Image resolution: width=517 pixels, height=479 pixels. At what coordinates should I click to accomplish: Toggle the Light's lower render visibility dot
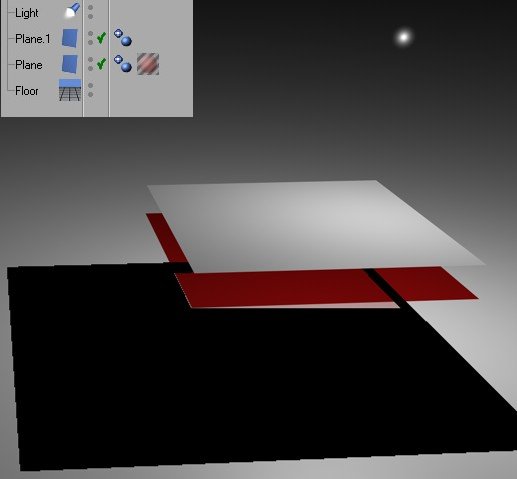pos(90,16)
